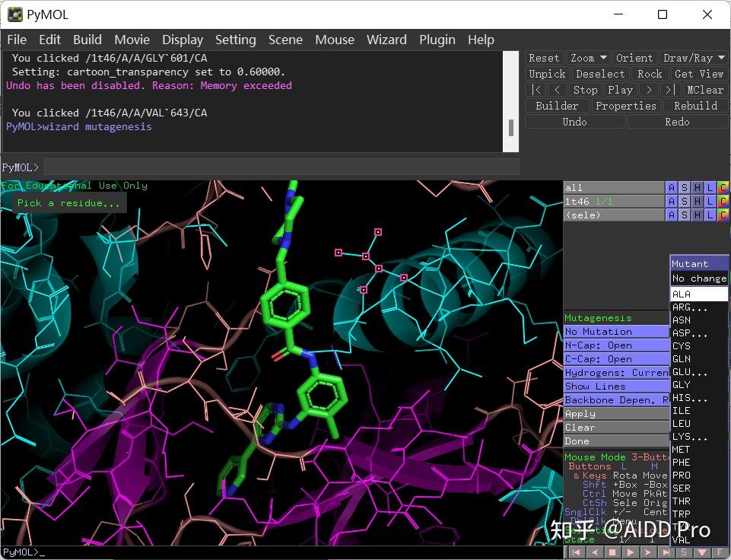This screenshot has height=560, width=731.
Task: Open the L (label) menu for 1t46
Action: [710, 202]
